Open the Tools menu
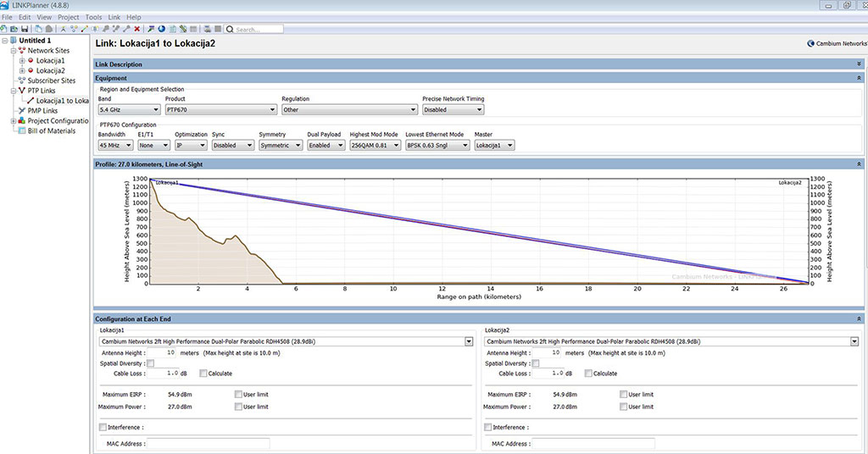Image resolution: width=868 pixels, height=454 pixels. click(93, 17)
